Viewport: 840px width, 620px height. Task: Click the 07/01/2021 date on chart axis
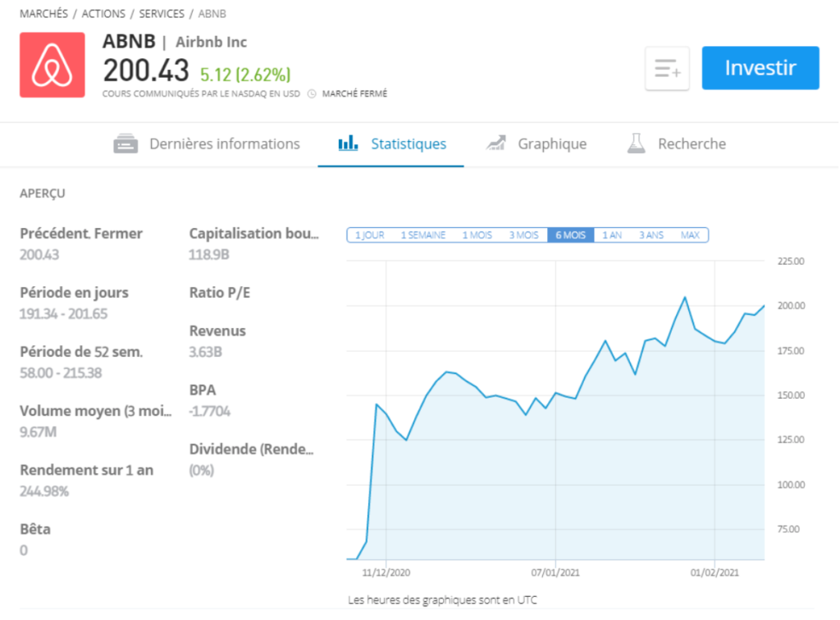555,573
